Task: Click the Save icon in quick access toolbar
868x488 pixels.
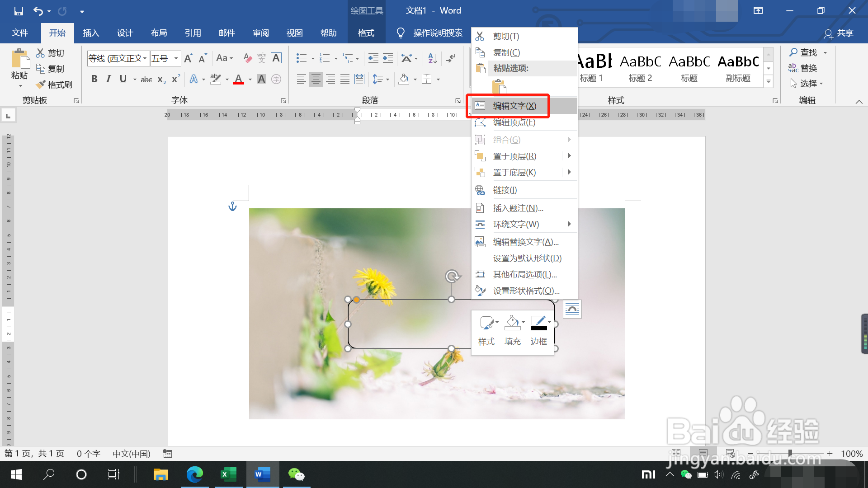Action: (19, 11)
